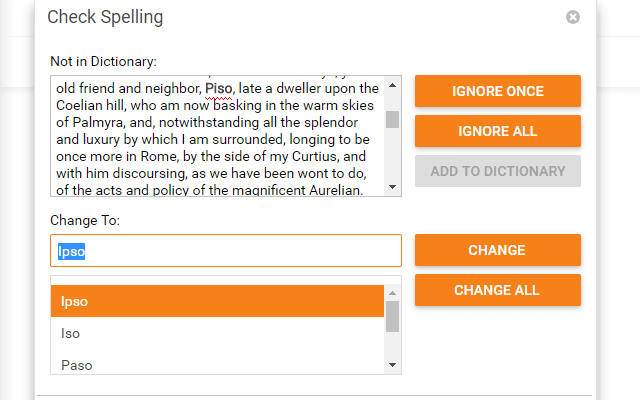Viewport: 640px width, 400px height.
Task: Click the Not in Dictionary scrollbar thumb
Action: pyautogui.click(x=392, y=120)
